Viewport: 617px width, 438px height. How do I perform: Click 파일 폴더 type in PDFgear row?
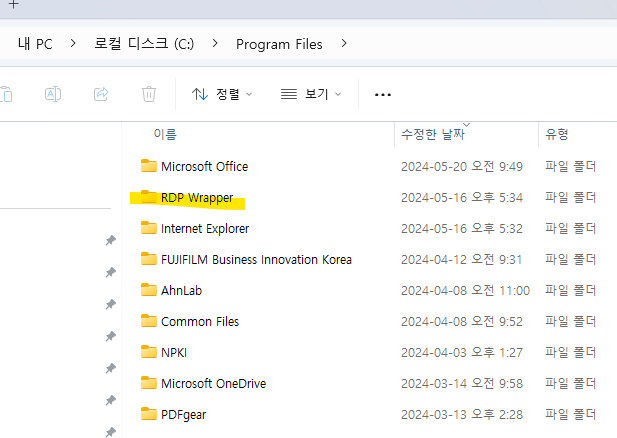click(571, 414)
